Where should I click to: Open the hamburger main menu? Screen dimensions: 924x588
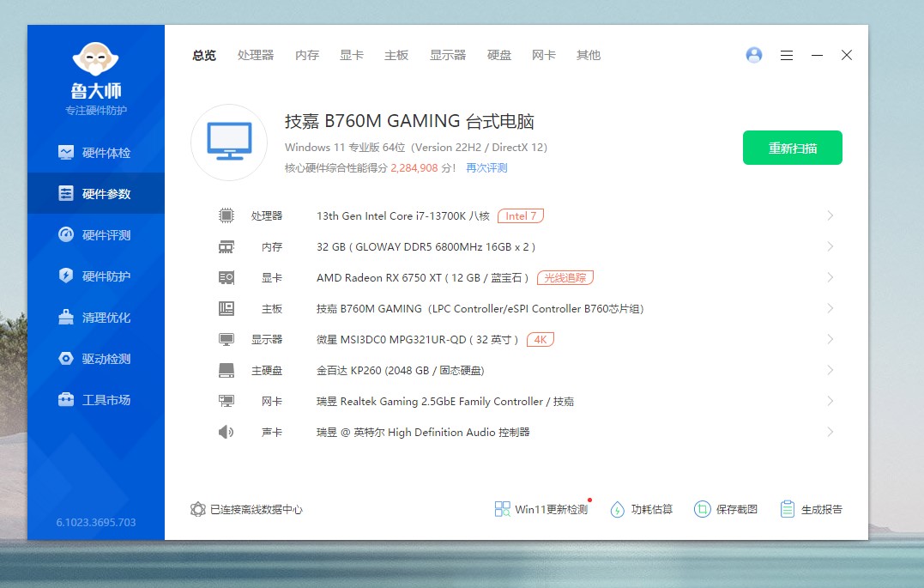pyautogui.click(x=786, y=55)
